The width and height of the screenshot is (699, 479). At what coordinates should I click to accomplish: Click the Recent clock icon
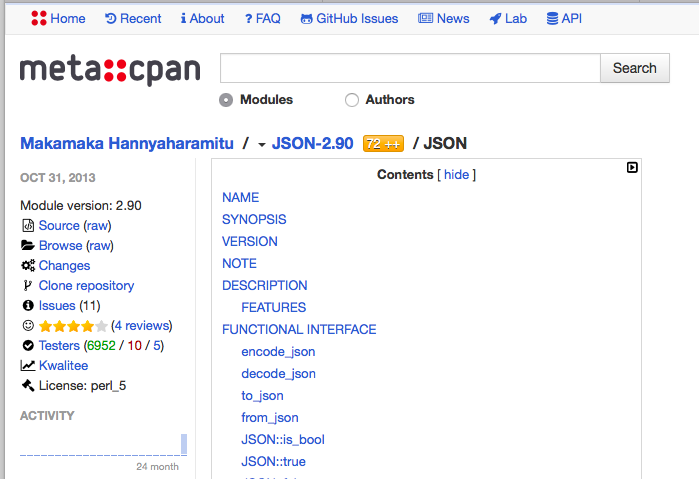pos(111,18)
